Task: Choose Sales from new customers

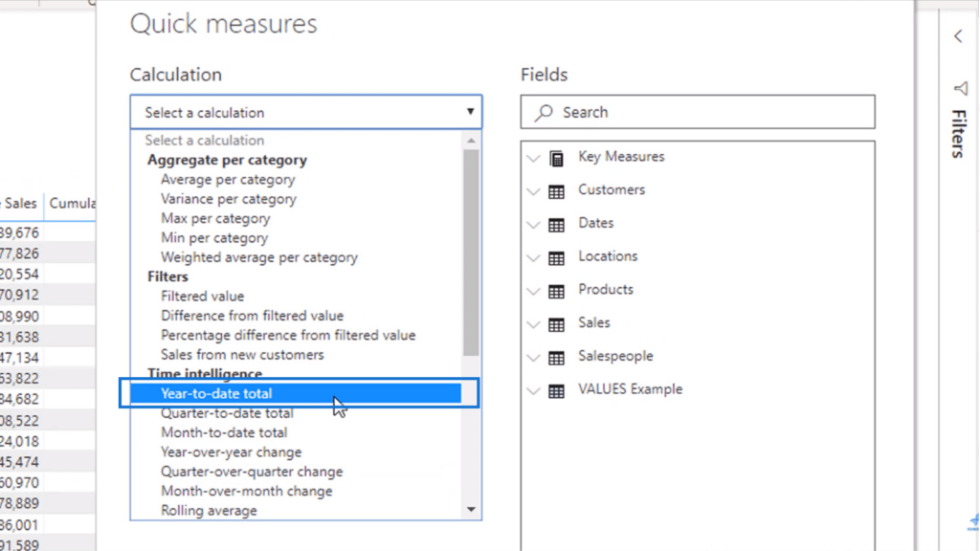Action: point(242,354)
